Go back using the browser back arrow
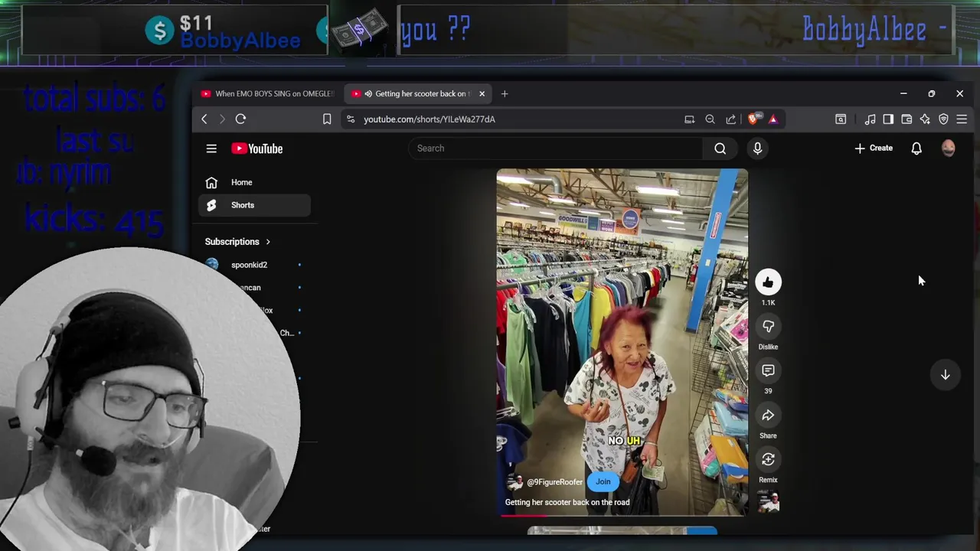Viewport: 980px width, 551px height. click(204, 119)
